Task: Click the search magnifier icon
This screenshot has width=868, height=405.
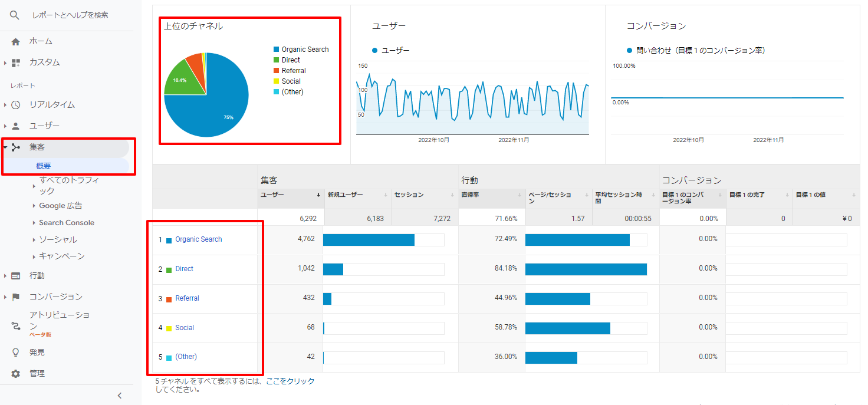Action: [15, 15]
